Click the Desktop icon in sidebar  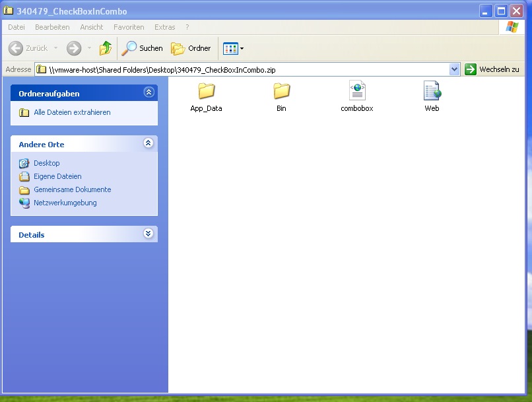click(x=24, y=163)
